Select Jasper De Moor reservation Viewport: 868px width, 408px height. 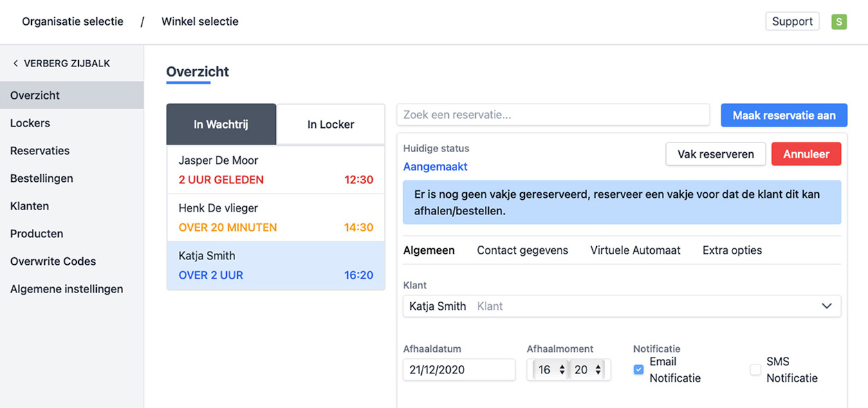(275, 169)
